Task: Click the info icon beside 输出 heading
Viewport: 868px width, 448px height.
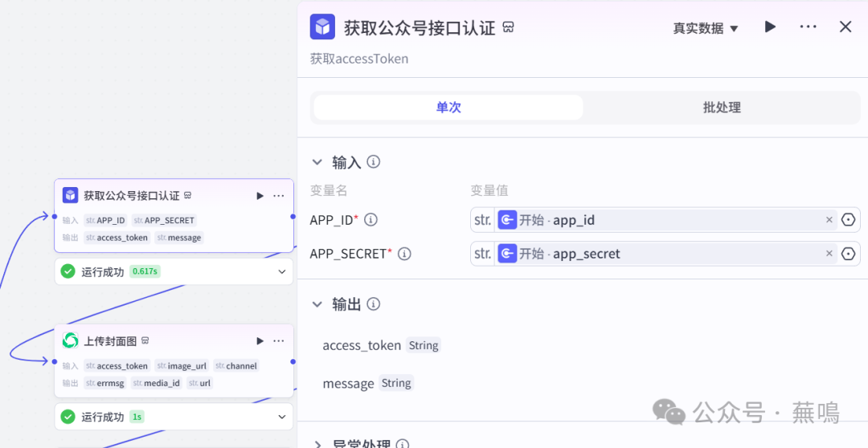Action: pyautogui.click(x=374, y=304)
